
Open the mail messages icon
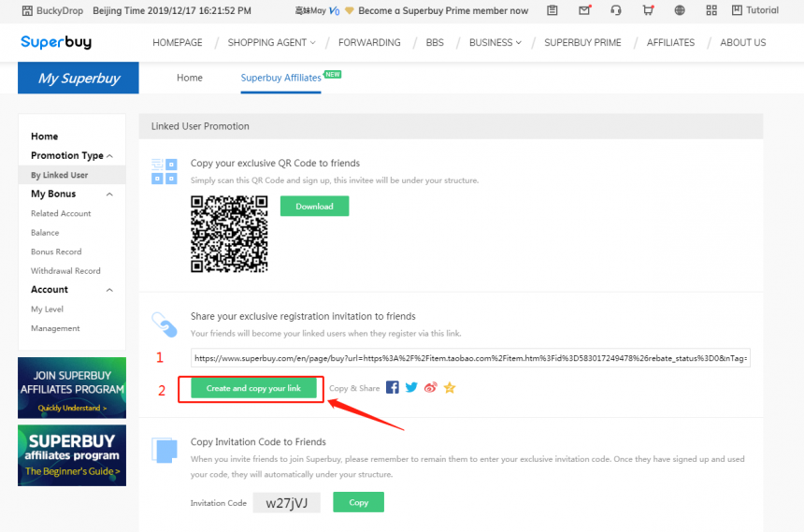click(x=584, y=11)
